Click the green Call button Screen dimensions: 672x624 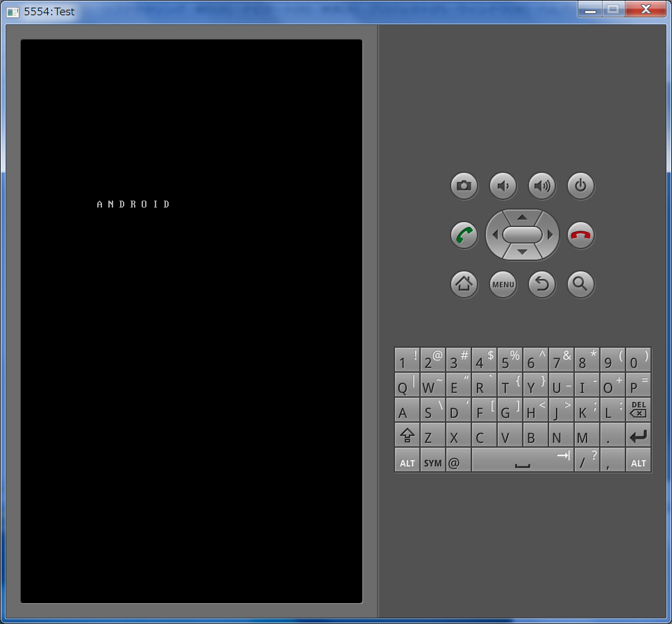[464, 235]
